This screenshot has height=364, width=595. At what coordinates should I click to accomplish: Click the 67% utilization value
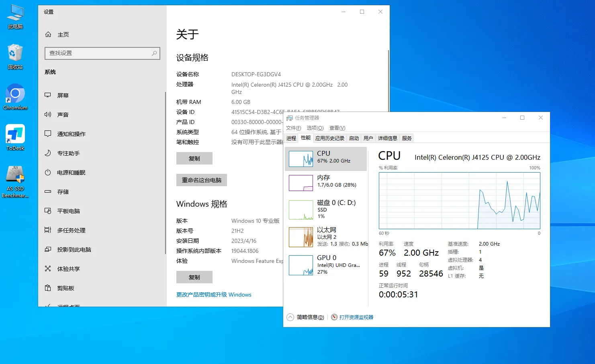pos(387,253)
